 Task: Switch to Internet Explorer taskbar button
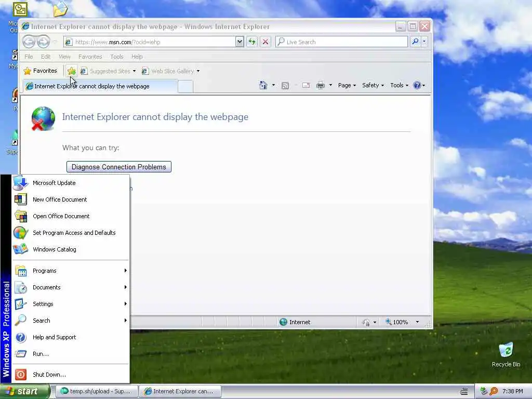180,391
